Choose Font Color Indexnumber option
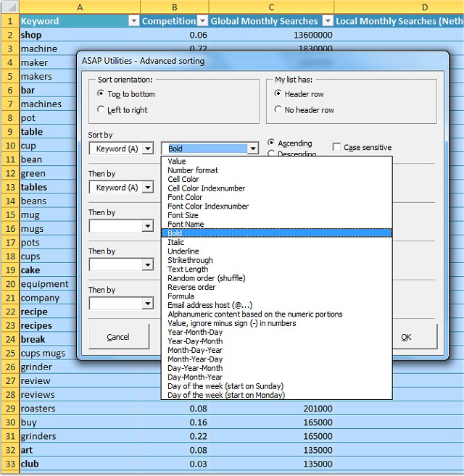 point(276,206)
